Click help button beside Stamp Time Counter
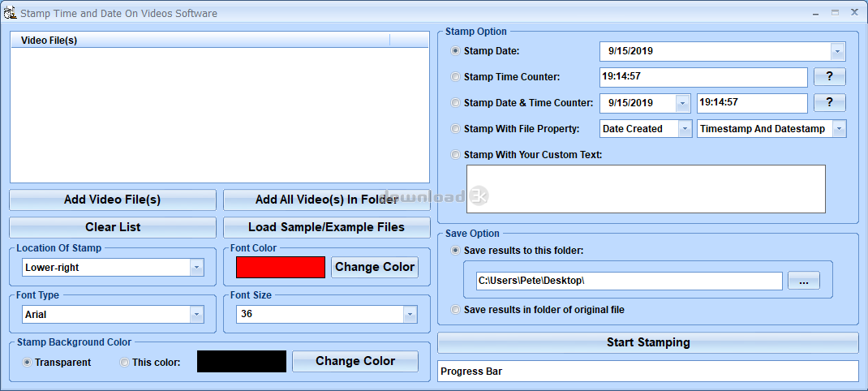The width and height of the screenshot is (868, 391). [829, 77]
